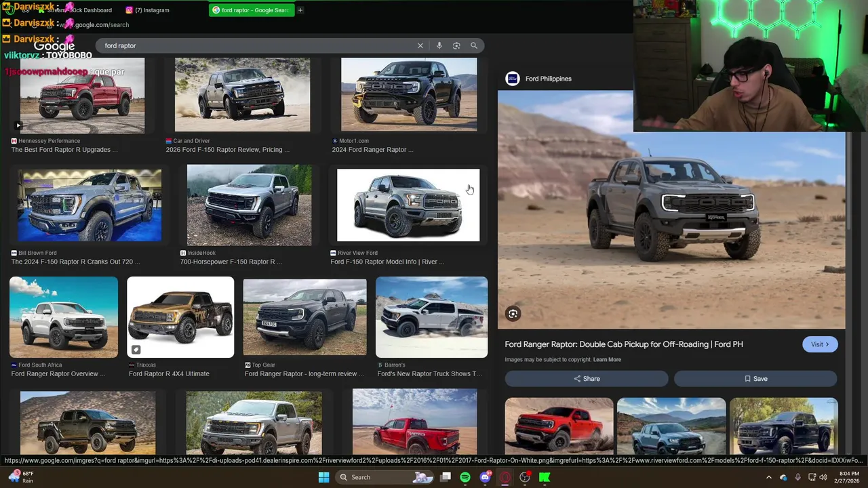
Task: Open the Top Gear Ranger Raptor thumbnail
Action: (x=304, y=317)
